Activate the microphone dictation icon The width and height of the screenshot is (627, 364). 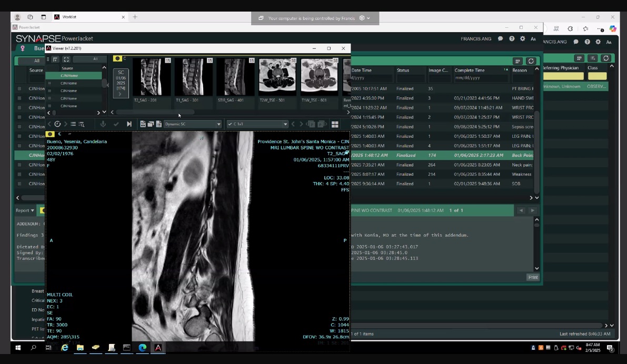103,124
